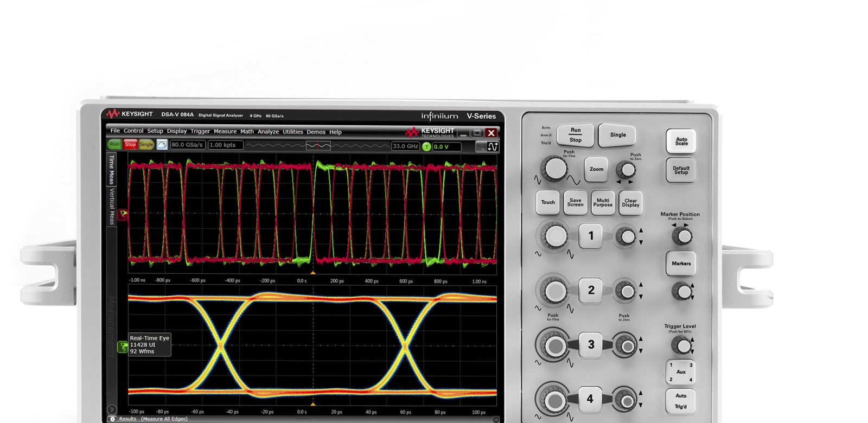Expand the Measurements sidebar with the chevron

112,409
